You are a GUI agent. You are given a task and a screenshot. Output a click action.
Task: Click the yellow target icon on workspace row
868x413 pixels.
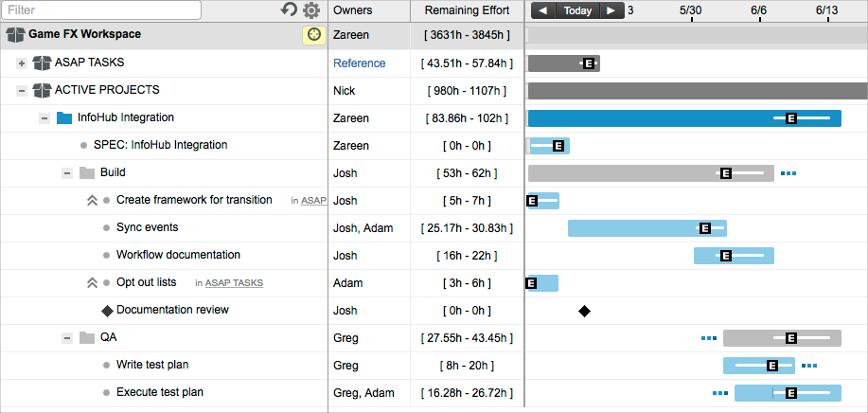(313, 35)
